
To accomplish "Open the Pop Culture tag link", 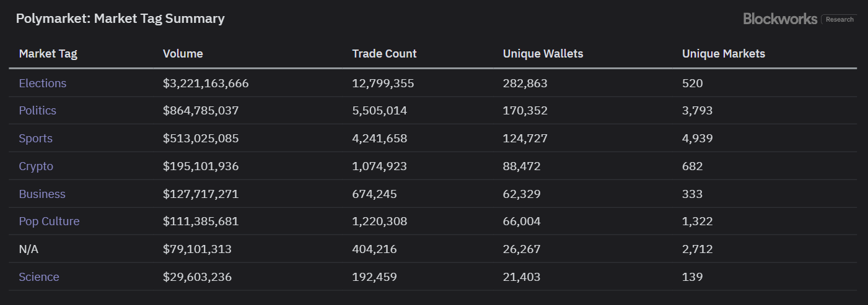I will click(50, 221).
